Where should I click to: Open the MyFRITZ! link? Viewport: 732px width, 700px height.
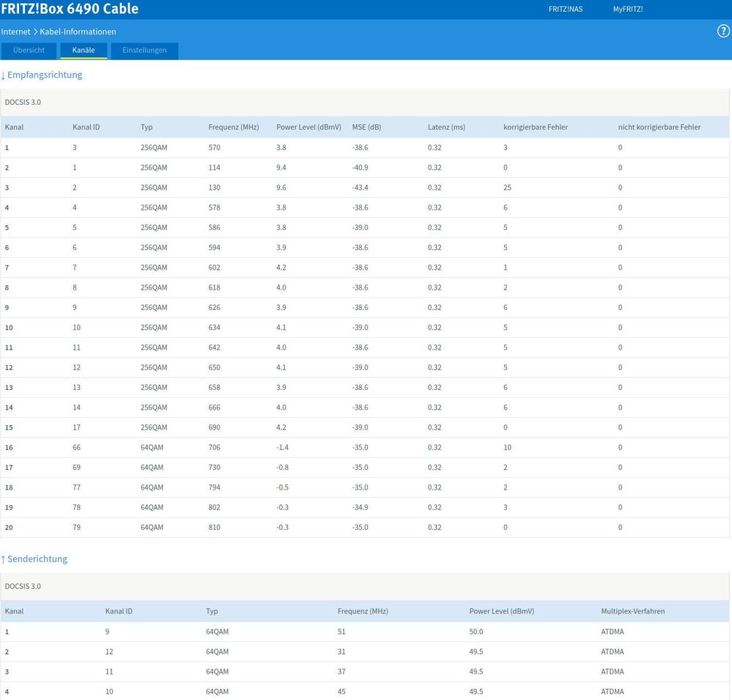click(628, 10)
